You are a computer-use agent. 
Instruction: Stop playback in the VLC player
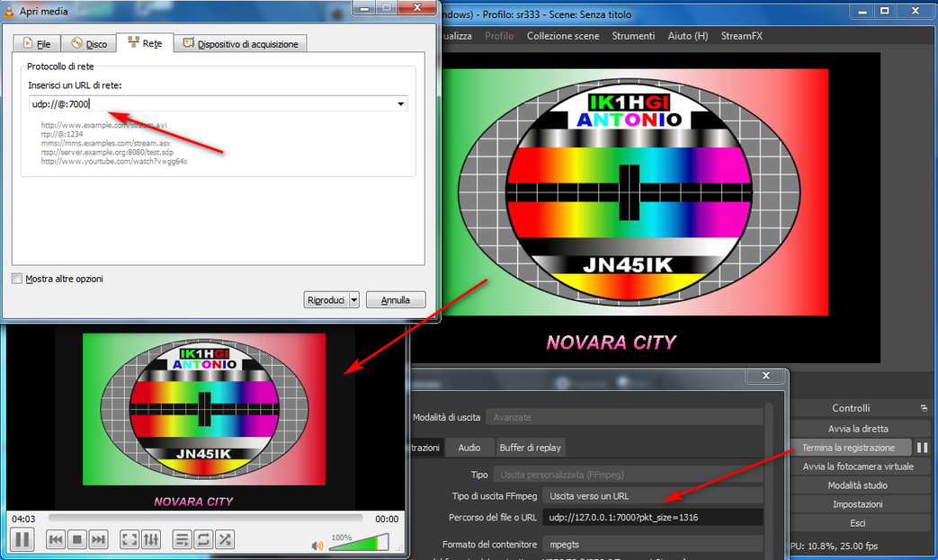click(76, 539)
